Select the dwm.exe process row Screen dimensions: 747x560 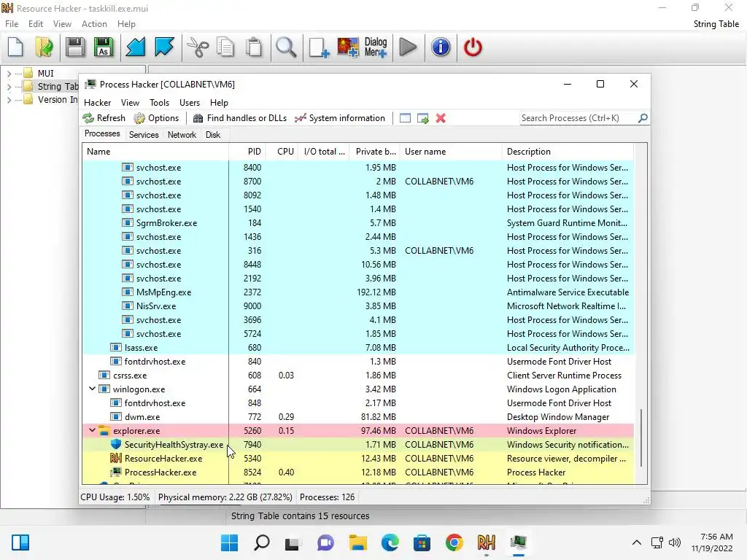(357, 416)
